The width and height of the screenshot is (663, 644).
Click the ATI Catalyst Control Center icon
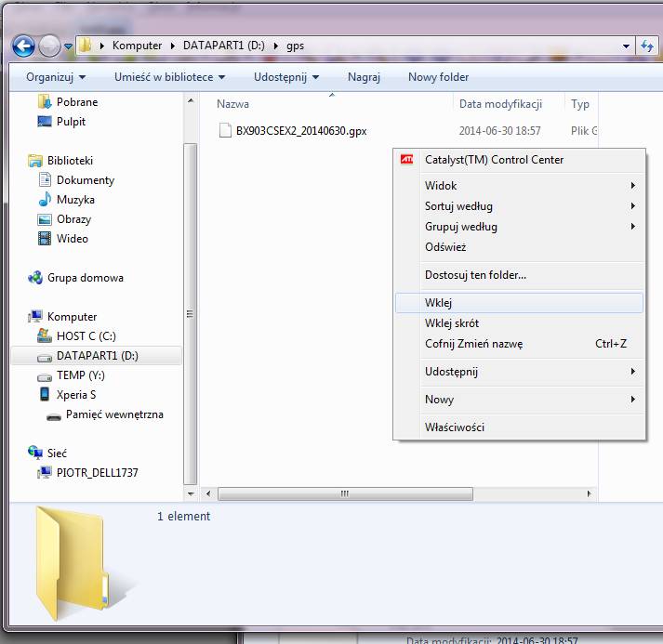(x=407, y=160)
